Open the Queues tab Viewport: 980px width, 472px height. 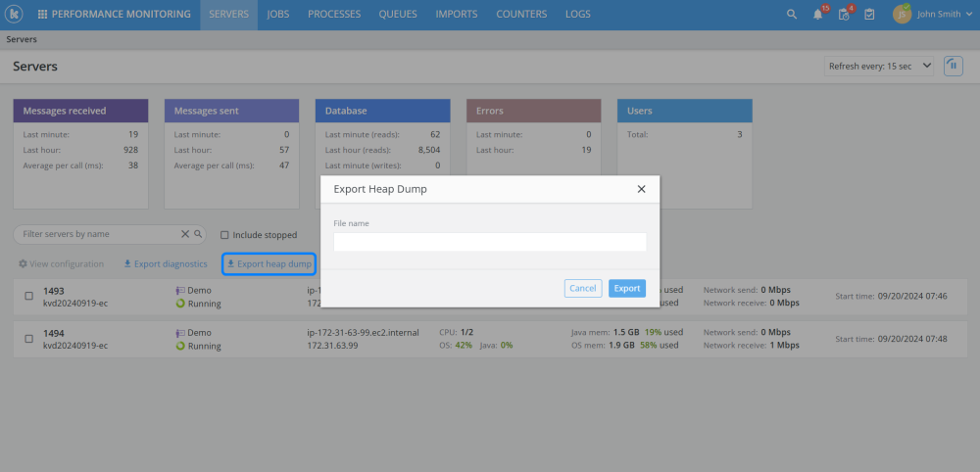(x=398, y=15)
